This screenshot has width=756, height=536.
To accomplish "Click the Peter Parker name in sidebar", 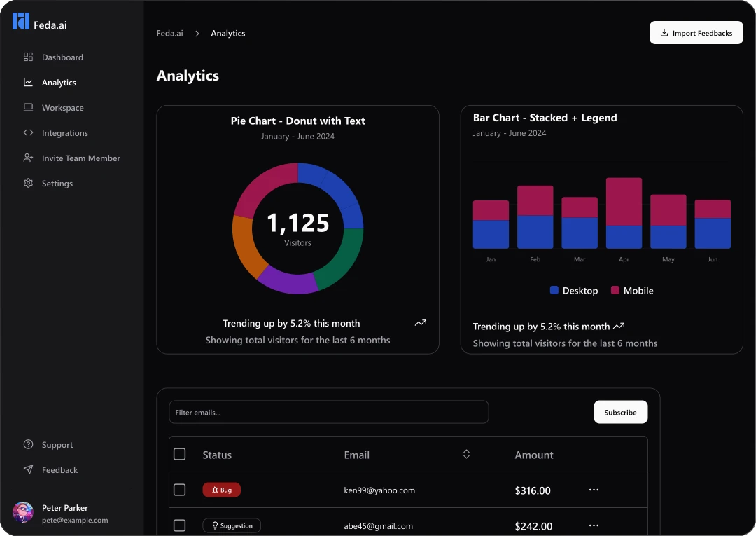I will point(65,507).
